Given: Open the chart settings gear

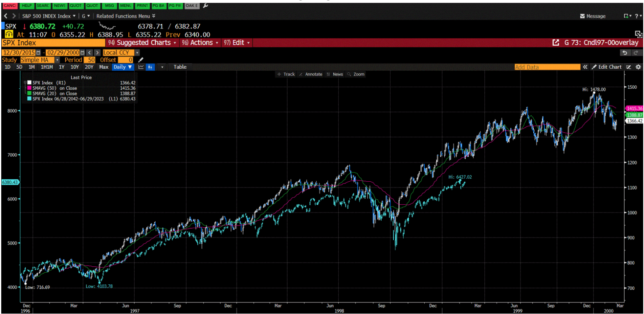Looking at the screenshot, I should tap(638, 67).
